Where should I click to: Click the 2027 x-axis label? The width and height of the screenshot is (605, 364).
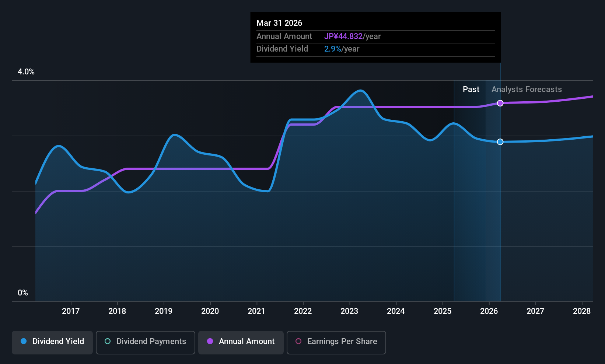click(535, 311)
